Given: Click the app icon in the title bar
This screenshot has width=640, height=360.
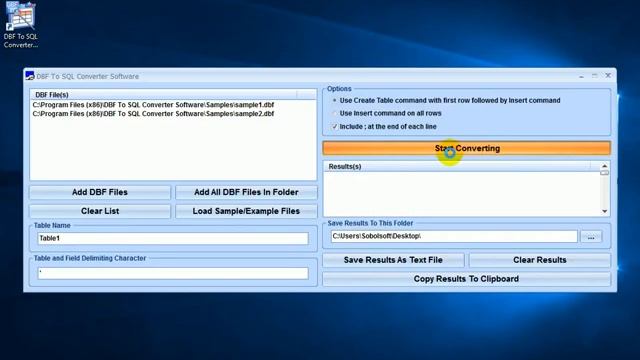Looking at the screenshot, I should click(30, 76).
